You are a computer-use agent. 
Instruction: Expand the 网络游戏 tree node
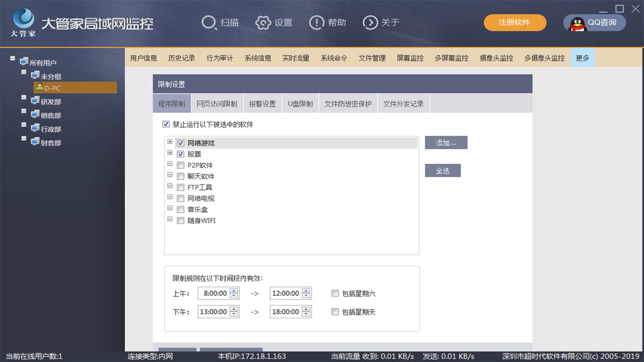[x=170, y=141]
